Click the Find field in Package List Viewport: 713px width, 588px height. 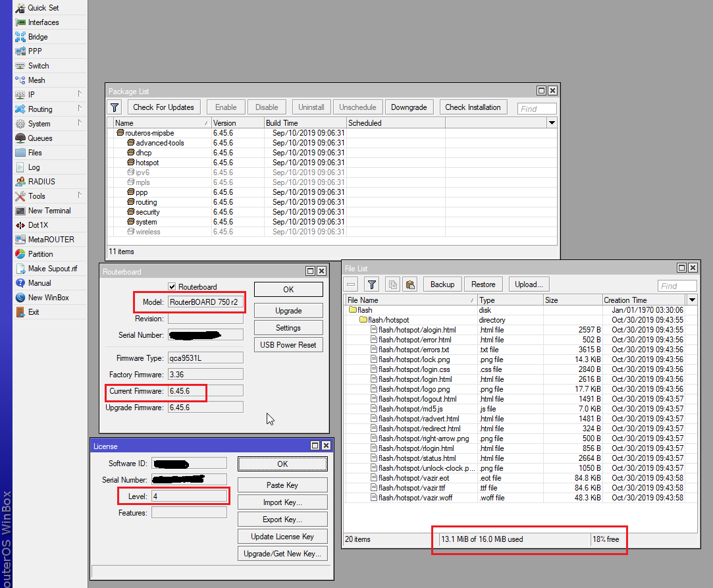[x=537, y=109]
